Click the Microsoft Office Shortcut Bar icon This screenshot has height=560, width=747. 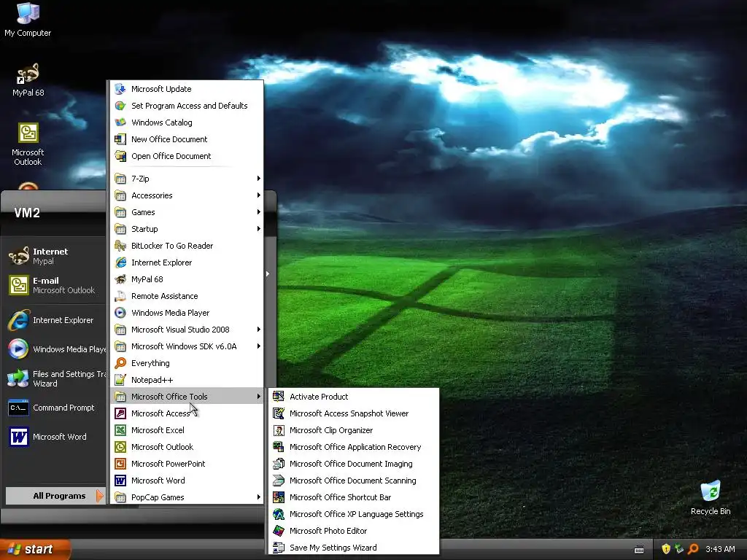click(279, 497)
